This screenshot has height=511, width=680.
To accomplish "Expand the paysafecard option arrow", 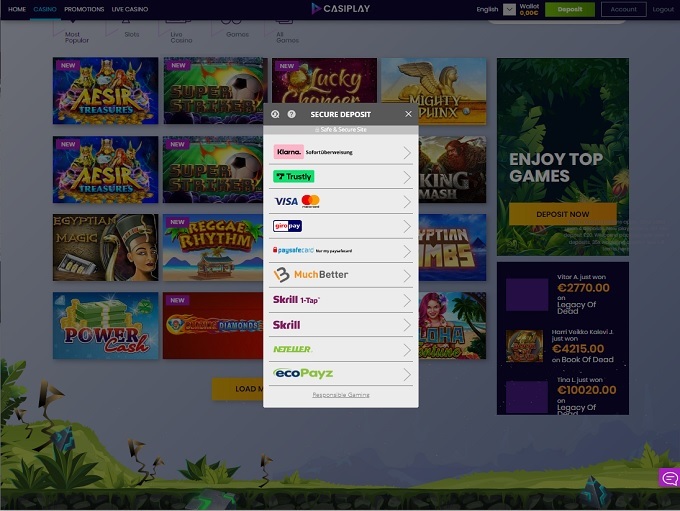I will 406,251.
